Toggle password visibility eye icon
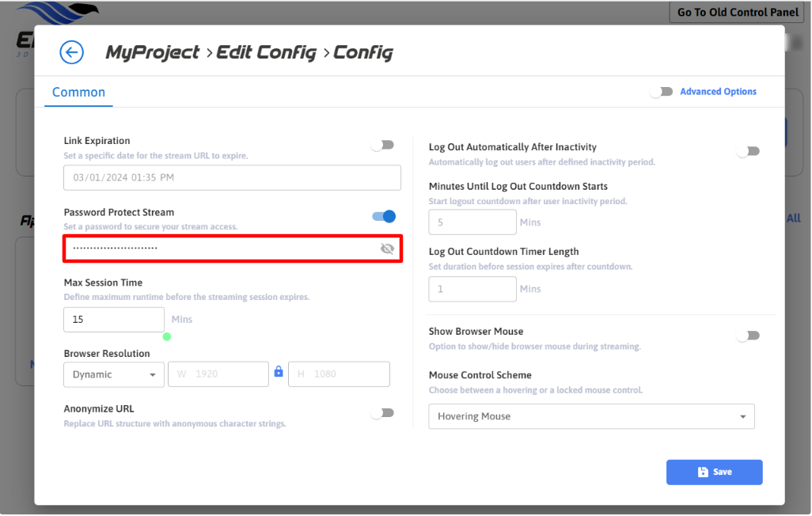The width and height of the screenshot is (812, 516). tap(387, 249)
